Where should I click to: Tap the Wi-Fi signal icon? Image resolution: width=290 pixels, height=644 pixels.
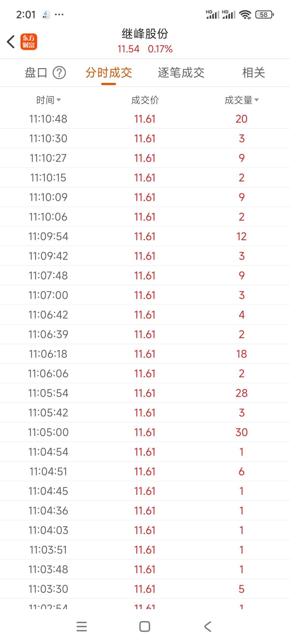coord(245,14)
